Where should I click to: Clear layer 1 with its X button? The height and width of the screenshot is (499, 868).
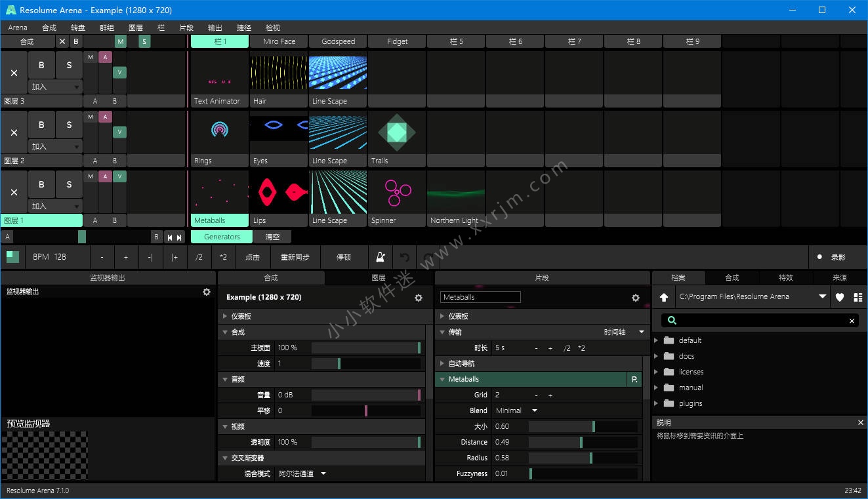tap(14, 192)
